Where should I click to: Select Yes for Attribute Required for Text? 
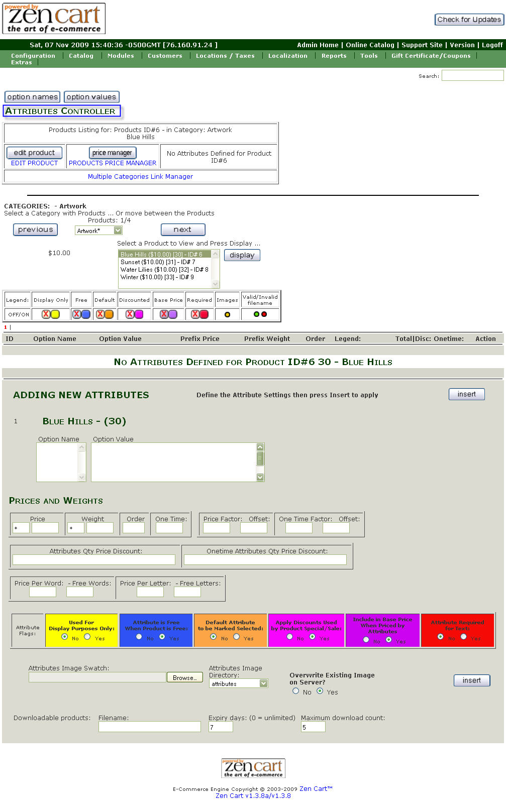[464, 637]
